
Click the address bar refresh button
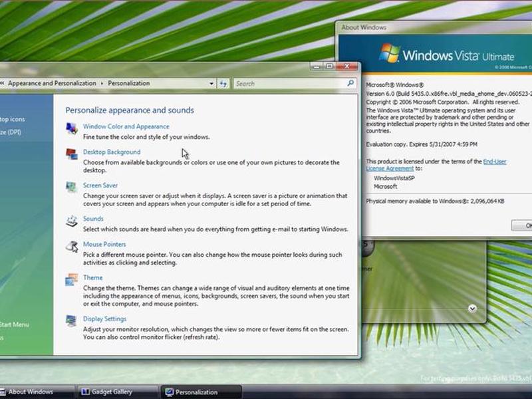click(x=223, y=84)
